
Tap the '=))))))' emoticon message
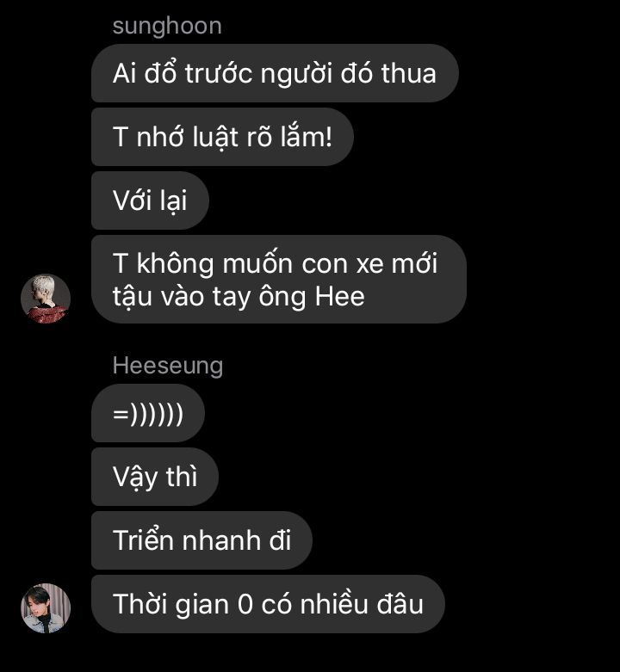[x=148, y=413]
